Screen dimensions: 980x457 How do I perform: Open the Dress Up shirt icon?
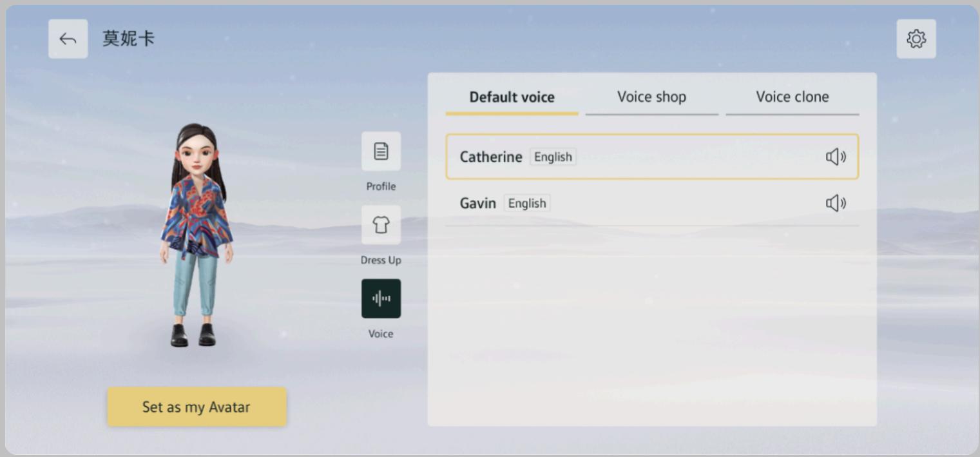point(381,225)
